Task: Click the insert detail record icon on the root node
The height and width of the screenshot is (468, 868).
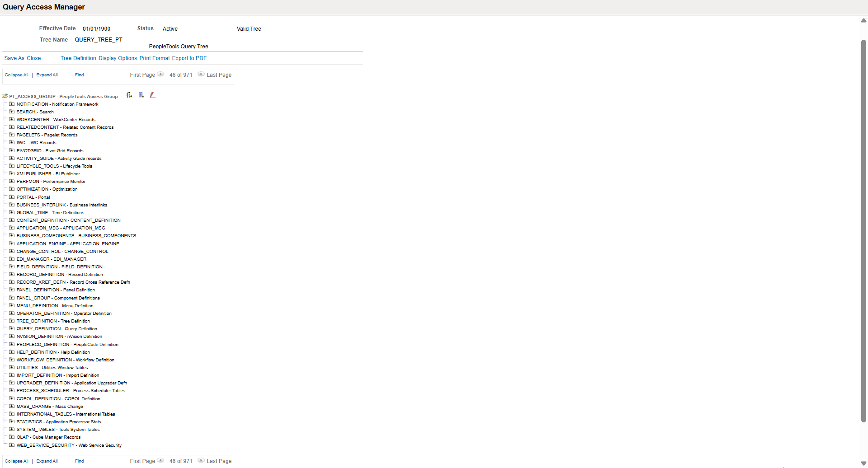Action: point(141,95)
